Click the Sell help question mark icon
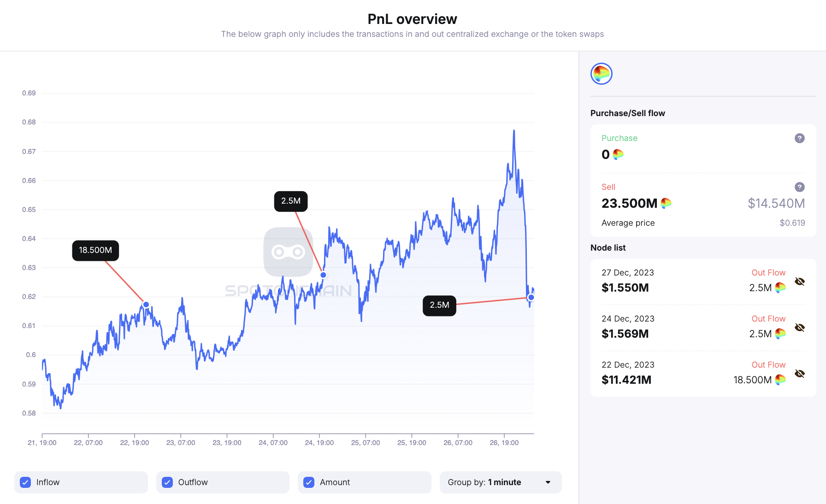Screen dimensions: 826x504 [799, 187]
